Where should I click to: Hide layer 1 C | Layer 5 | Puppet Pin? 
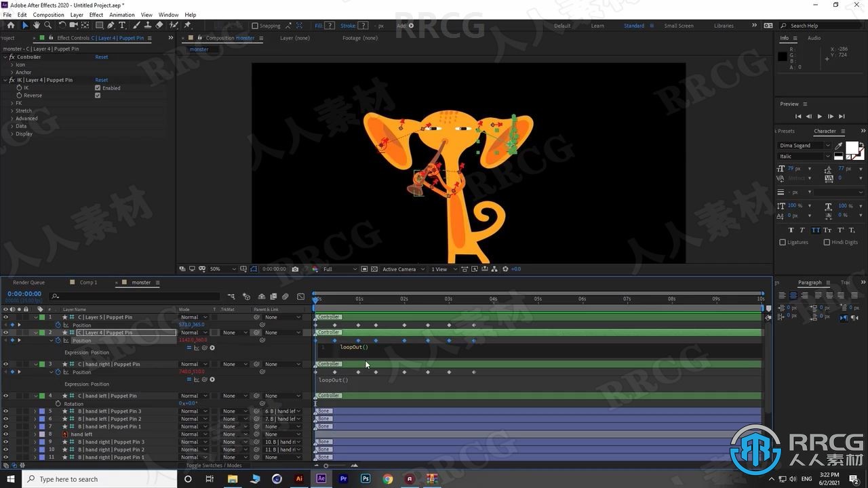(5, 317)
